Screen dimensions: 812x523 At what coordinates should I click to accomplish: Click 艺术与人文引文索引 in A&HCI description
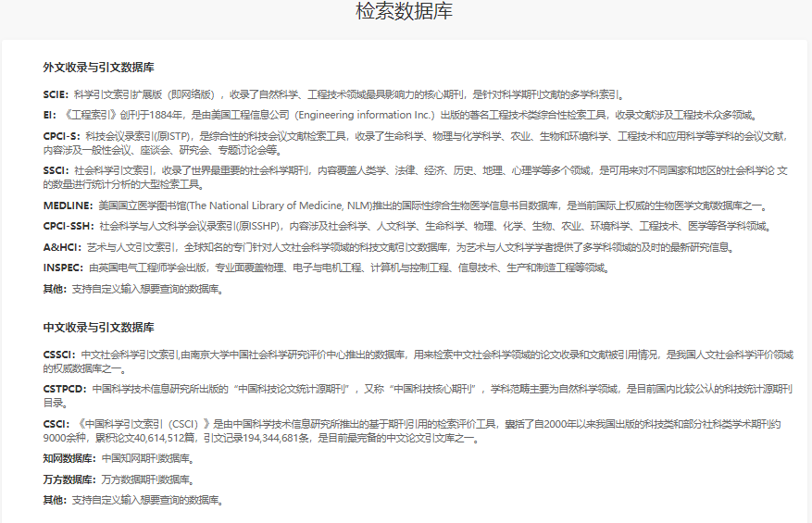[131, 247]
